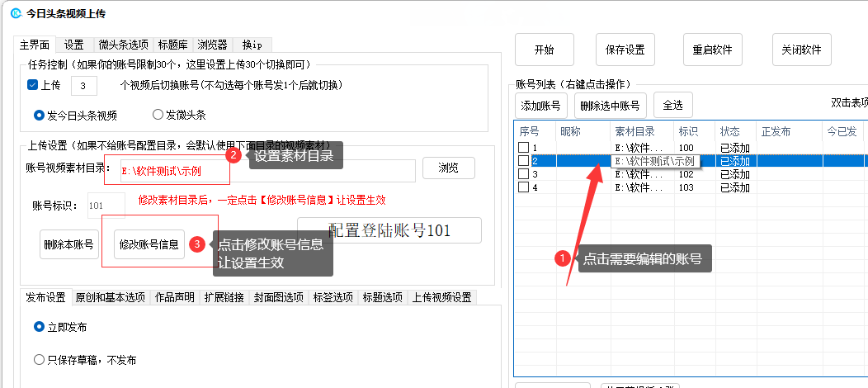
Task: Click the 保存设置 button
Action: [625, 50]
